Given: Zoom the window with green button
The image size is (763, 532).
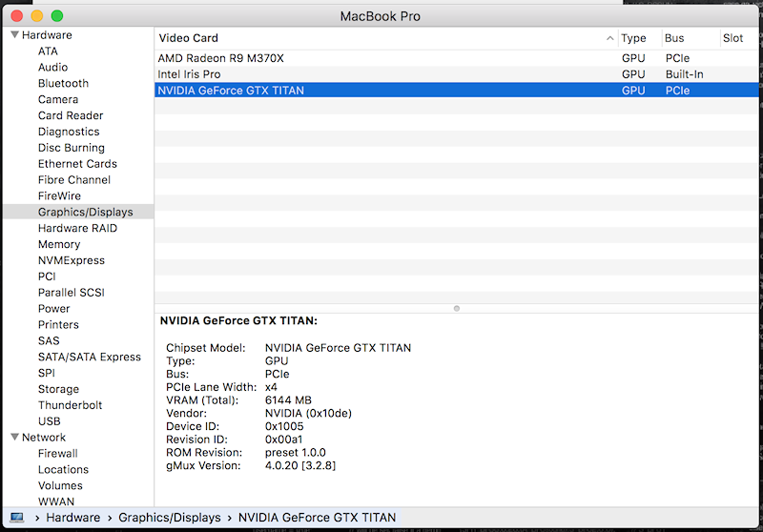Looking at the screenshot, I should click(x=57, y=16).
